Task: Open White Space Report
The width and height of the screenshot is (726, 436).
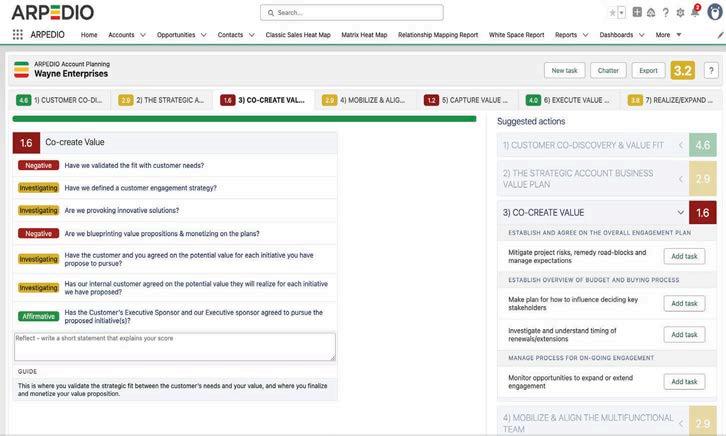Action: point(516,35)
